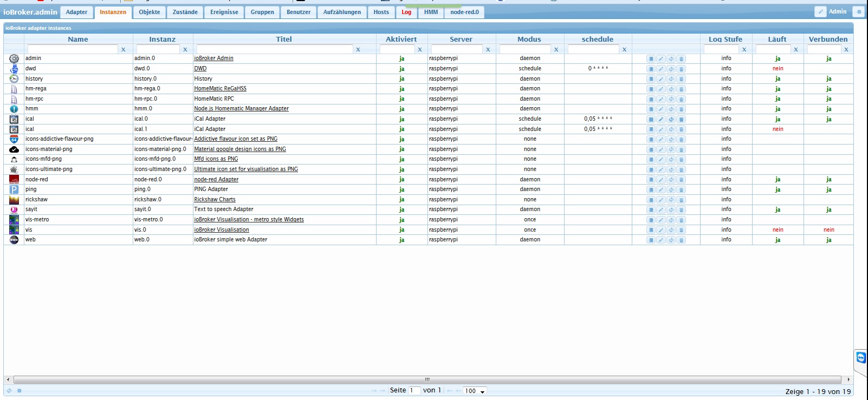Image resolution: width=868 pixels, height=400 pixels.
Task: Clear the Server filter with its x button
Action: (x=488, y=49)
